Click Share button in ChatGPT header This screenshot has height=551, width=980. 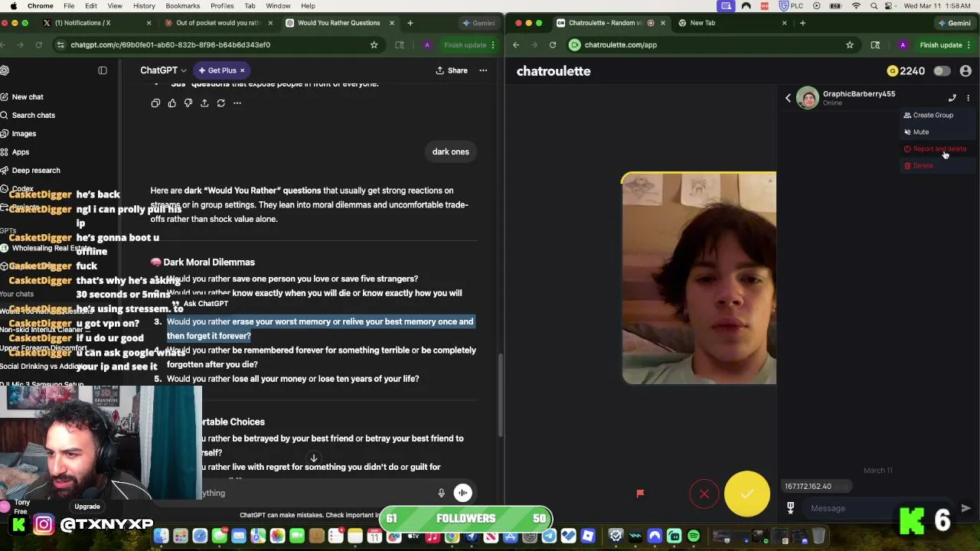tap(452, 70)
